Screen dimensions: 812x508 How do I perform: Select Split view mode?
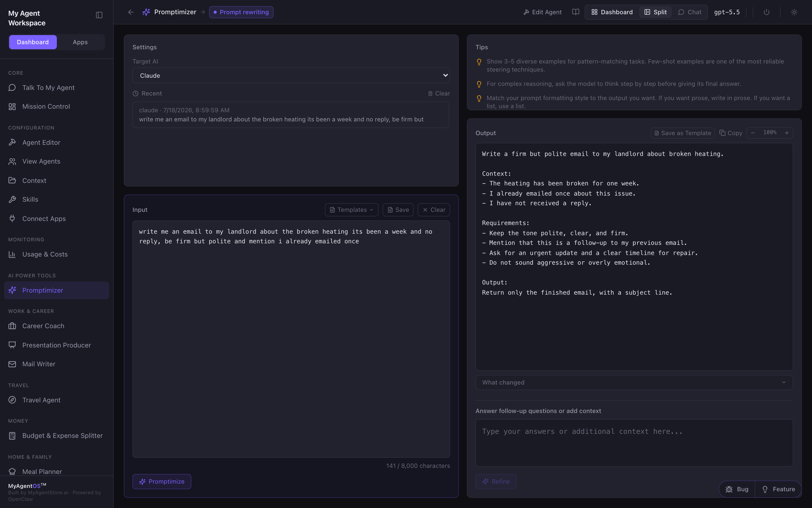coord(656,12)
